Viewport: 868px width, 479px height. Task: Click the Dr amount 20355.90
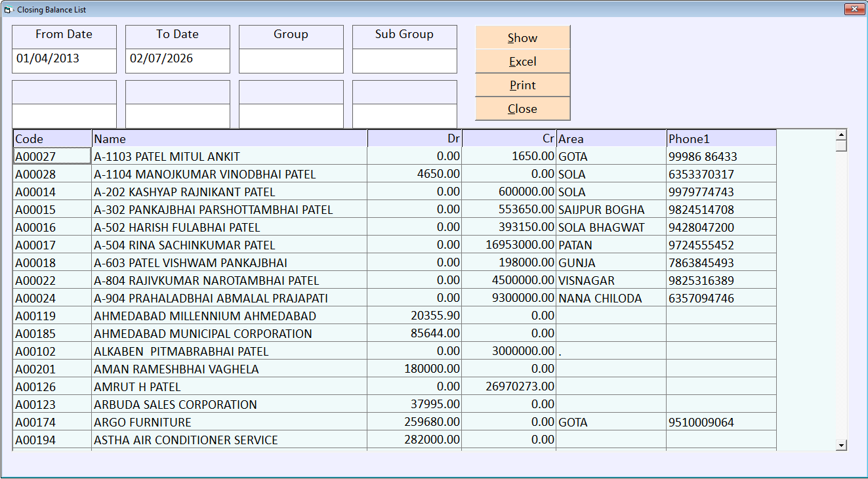pos(415,316)
